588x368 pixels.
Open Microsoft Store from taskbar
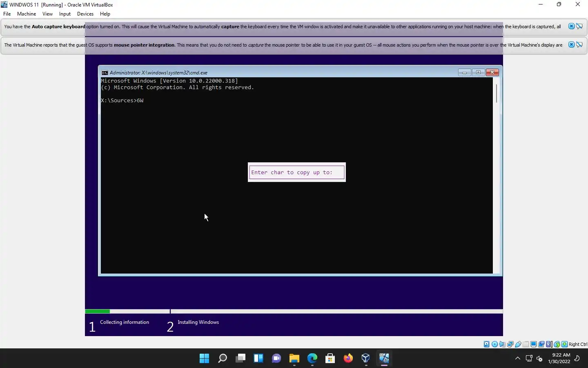point(330,359)
